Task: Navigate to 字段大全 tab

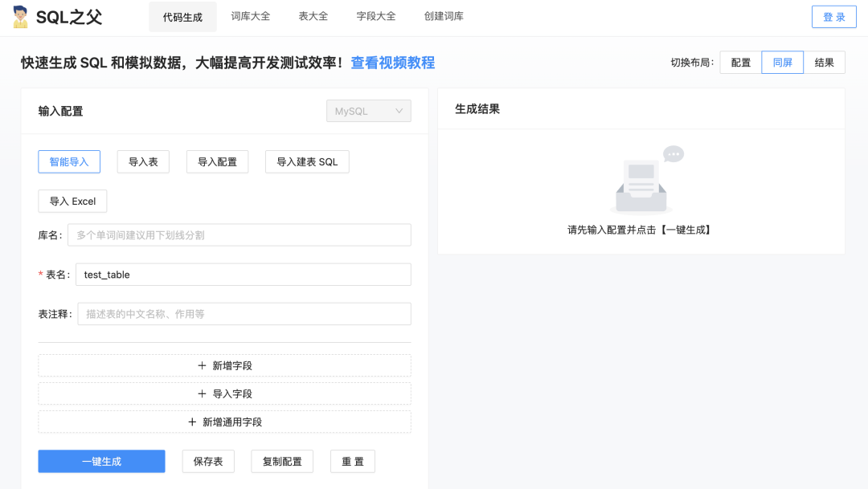Action: pyautogui.click(x=376, y=17)
